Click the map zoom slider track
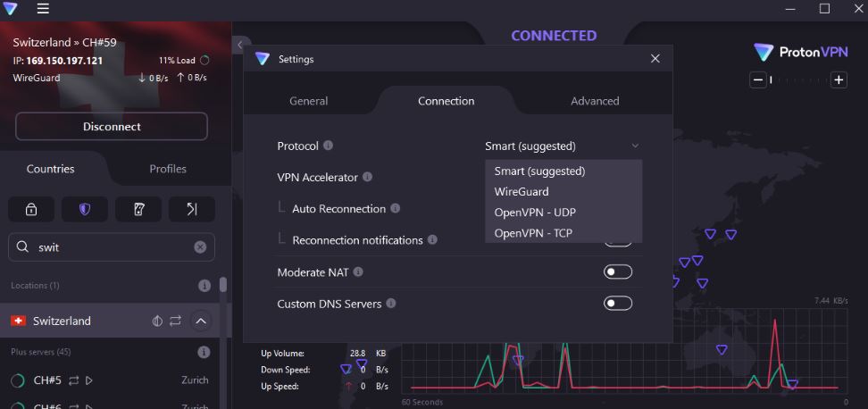 click(799, 80)
